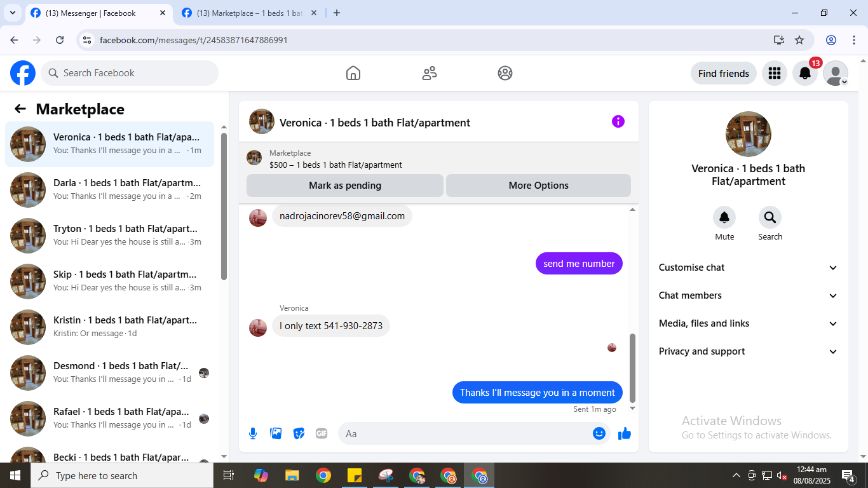
Task: Open the $500 – 1 beds listing link
Action: click(336, 165)
